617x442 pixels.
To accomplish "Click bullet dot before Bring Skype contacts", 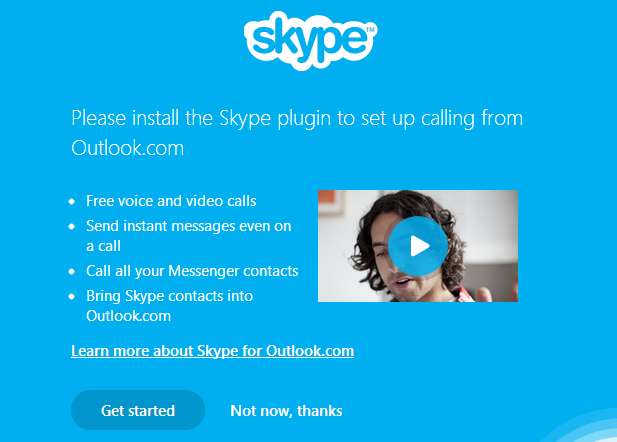I will [72, 296].
